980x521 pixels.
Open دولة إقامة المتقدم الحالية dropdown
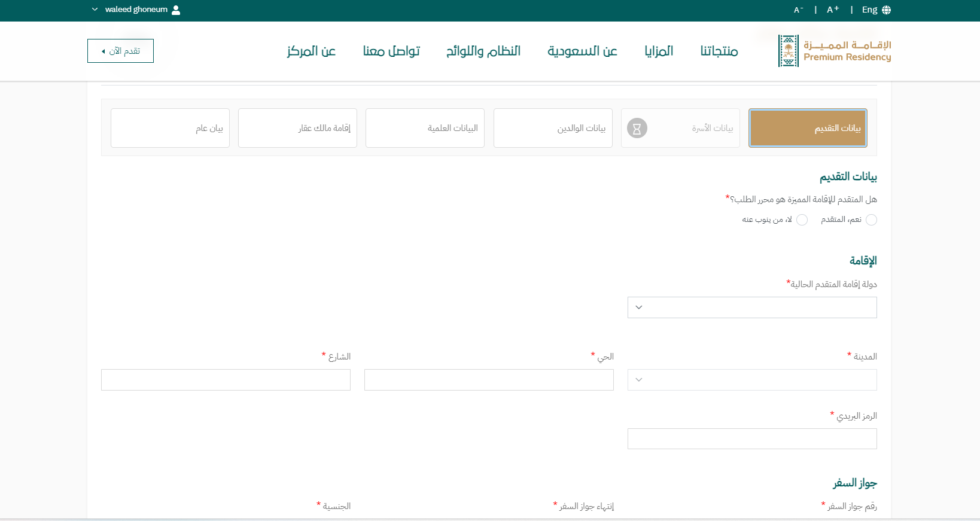tap(752, 307)
